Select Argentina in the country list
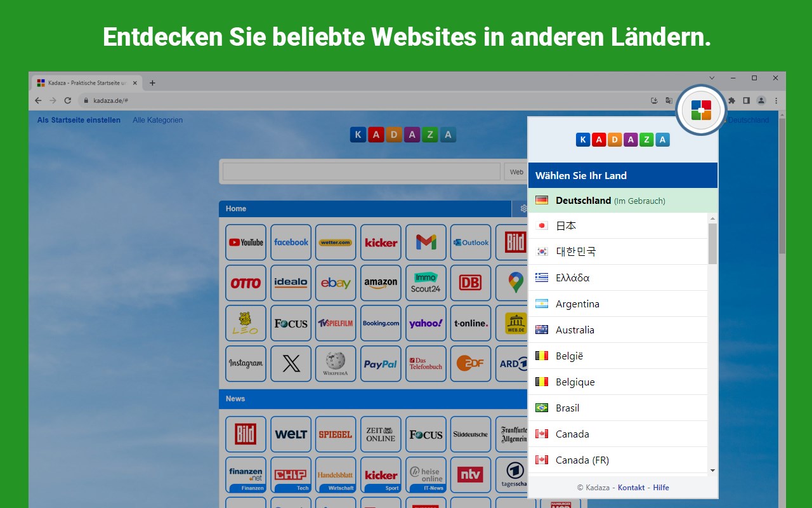Viewport: 812px width, 508px height. point(618,304)
